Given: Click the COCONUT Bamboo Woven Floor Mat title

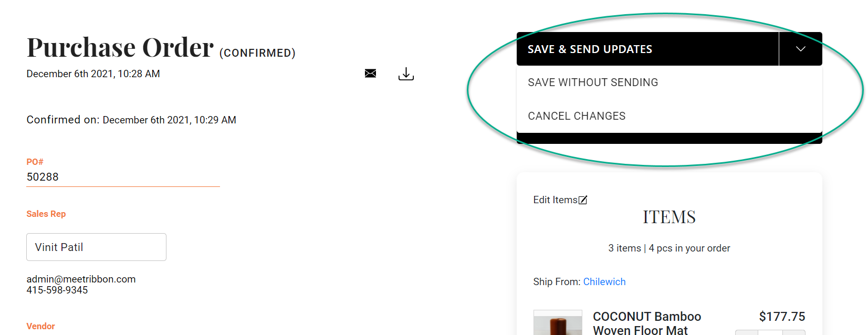Looking at the screenshot, I should pyautogui.click(x=647, y=323).
